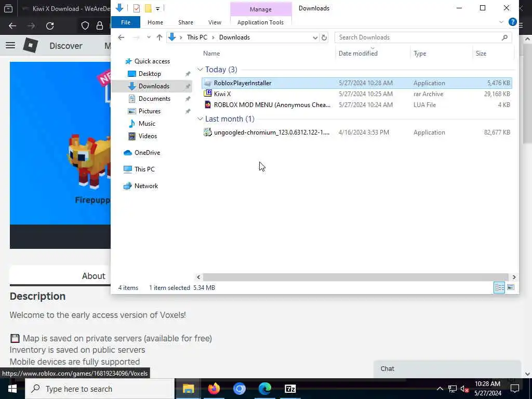532x399 pixels.
Task: Select Music in navigation pane
Action: (147, 124)
